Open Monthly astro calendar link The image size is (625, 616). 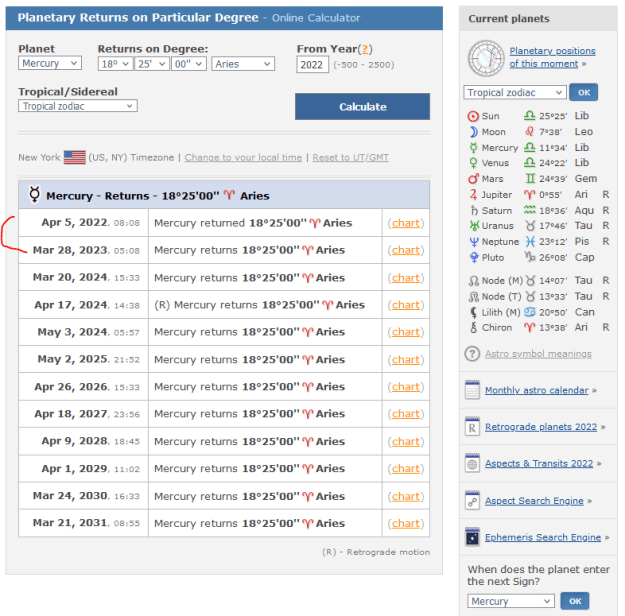coord(537,390)
